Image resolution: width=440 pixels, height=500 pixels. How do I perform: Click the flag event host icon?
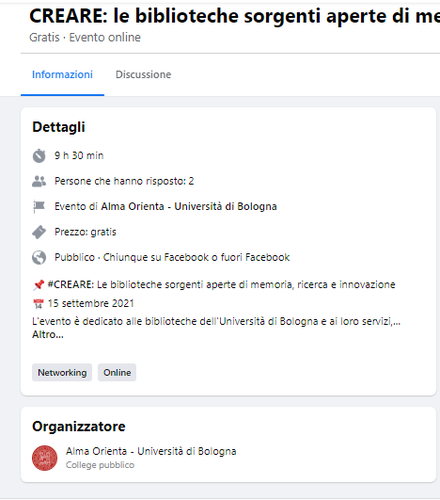pos(39,207)
